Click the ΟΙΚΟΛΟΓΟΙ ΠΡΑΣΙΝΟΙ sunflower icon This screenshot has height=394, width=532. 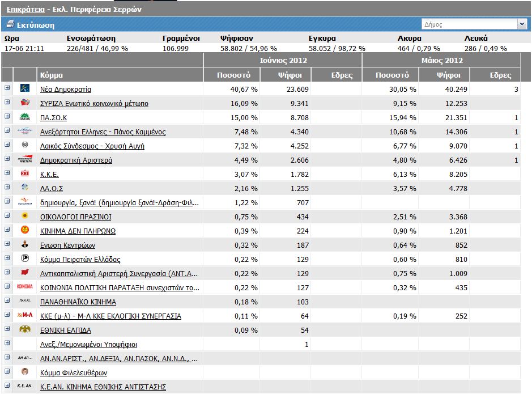[x=25, y=217]
